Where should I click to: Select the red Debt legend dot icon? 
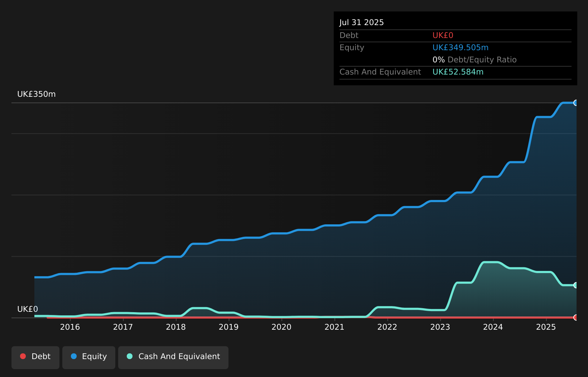pos(23,356)
